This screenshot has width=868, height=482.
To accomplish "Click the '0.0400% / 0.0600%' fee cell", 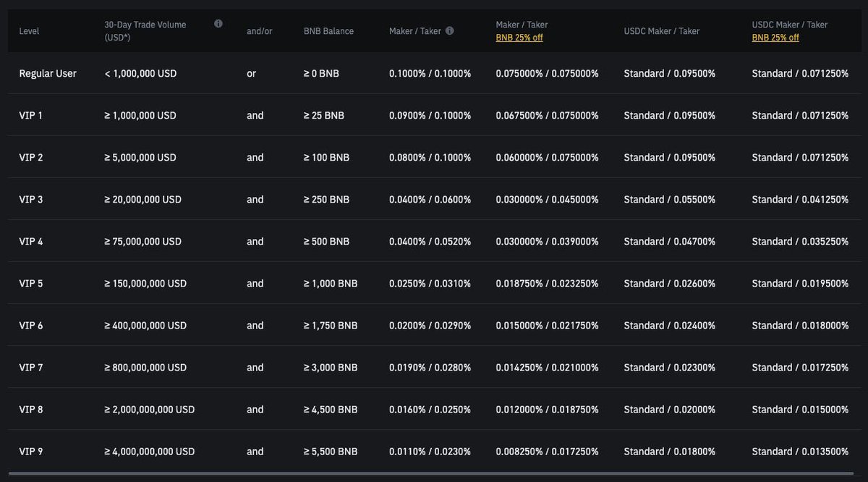I will click(x=430, y=199).
